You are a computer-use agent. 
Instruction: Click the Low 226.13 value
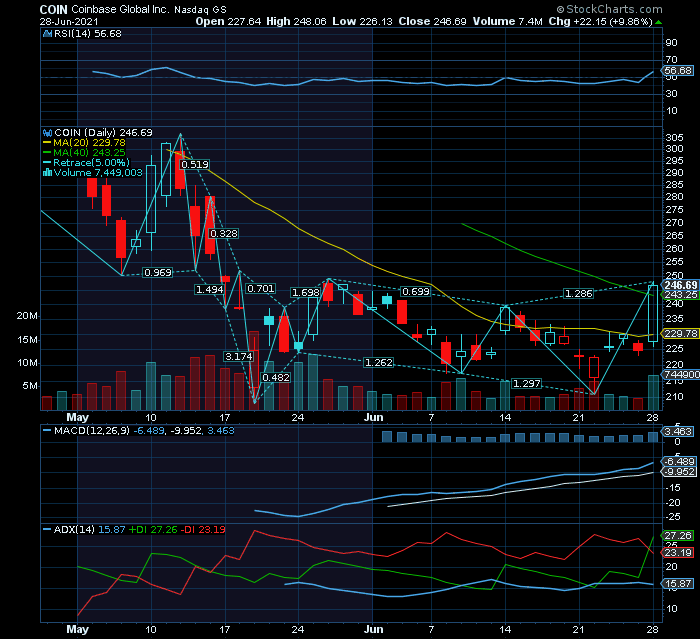362,21
